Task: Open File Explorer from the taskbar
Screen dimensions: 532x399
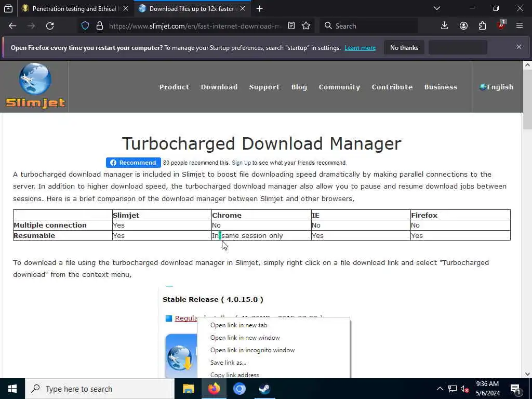Action: (188, 389)
